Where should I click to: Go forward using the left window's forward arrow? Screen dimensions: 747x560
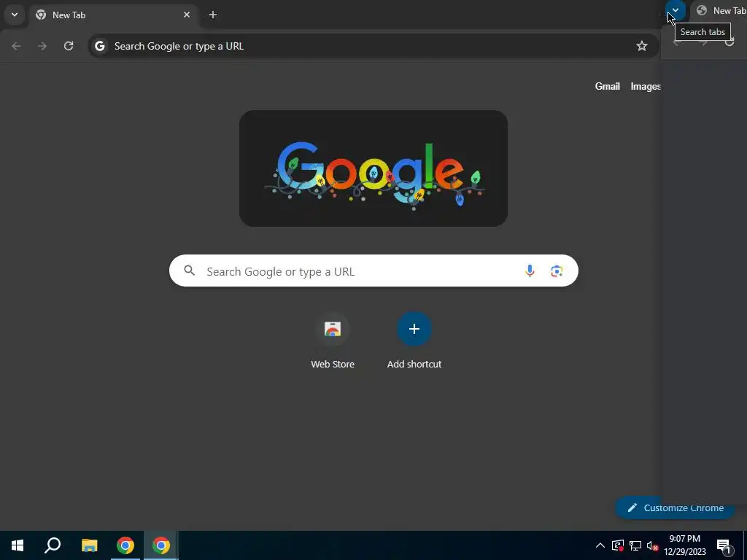pos(42,46)
